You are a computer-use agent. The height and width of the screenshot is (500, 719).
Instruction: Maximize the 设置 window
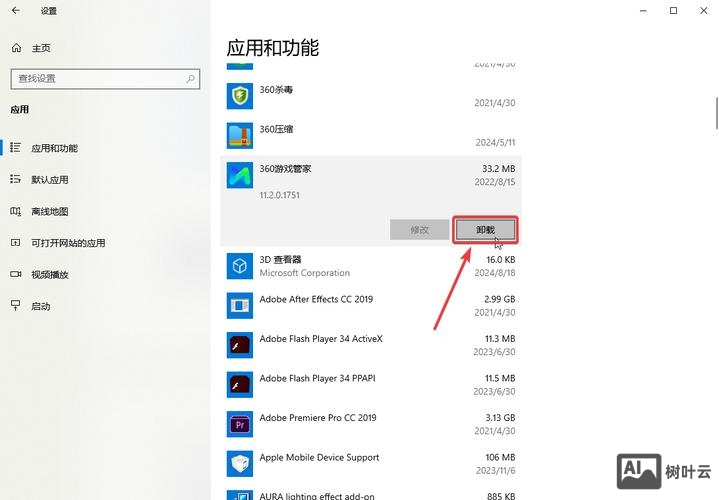673,10
